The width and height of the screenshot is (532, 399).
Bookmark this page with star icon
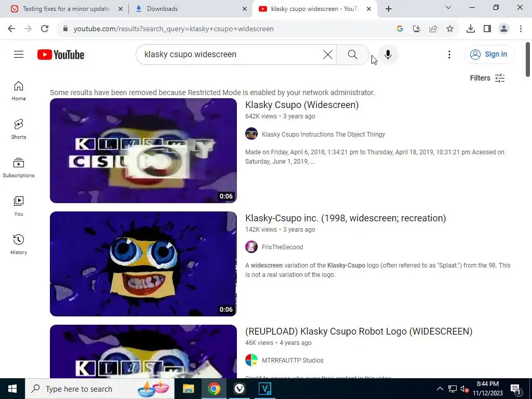point(449,29)
